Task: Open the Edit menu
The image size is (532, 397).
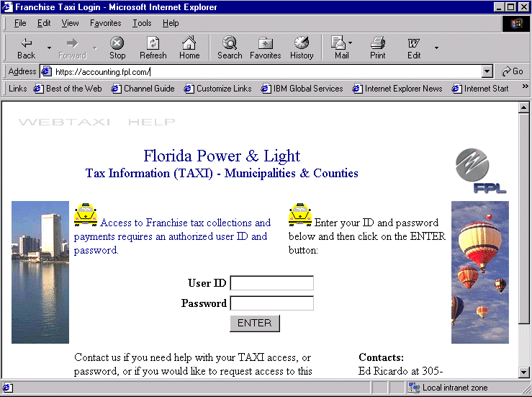Action: coord(44,23)
